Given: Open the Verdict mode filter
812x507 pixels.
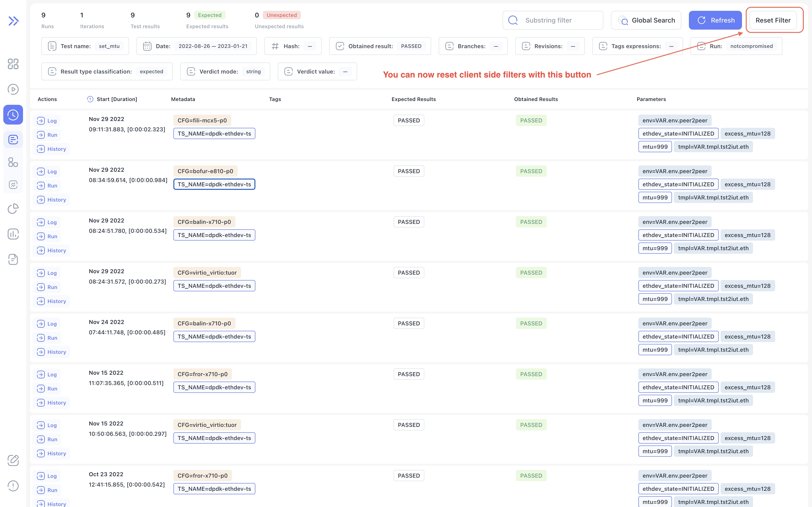Looking at the screenshot, I should (x=225, y=71).
